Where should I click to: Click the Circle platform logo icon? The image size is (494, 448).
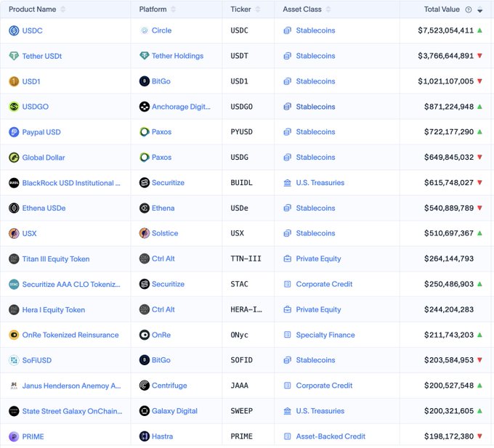[x=145, y=30]
